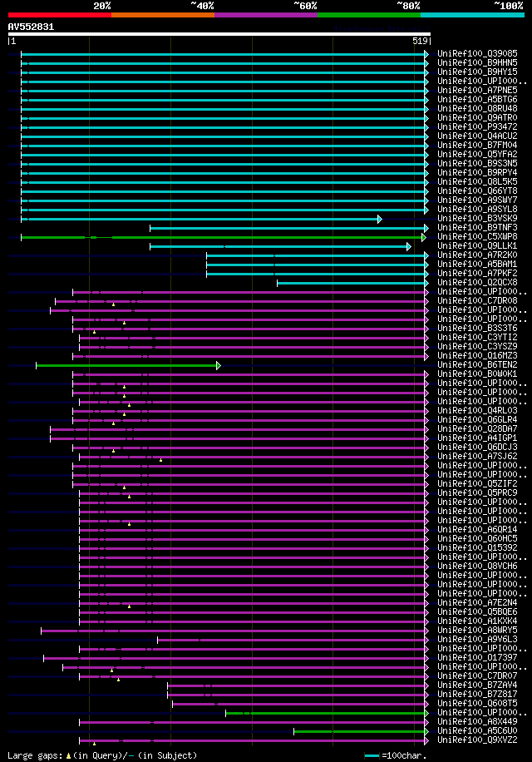This screenshot has height=762, width=532.
Task: Open hit UniRef100_A4IGP1
Action: click(477, 438)
